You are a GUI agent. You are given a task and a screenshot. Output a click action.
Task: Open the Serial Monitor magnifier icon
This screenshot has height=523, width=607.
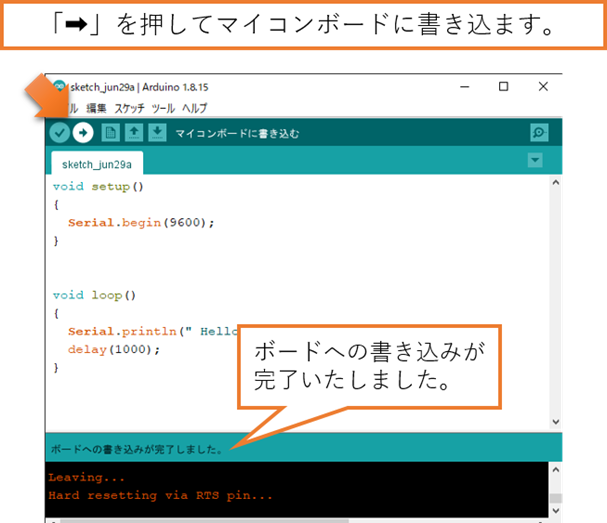click(539, 133)
